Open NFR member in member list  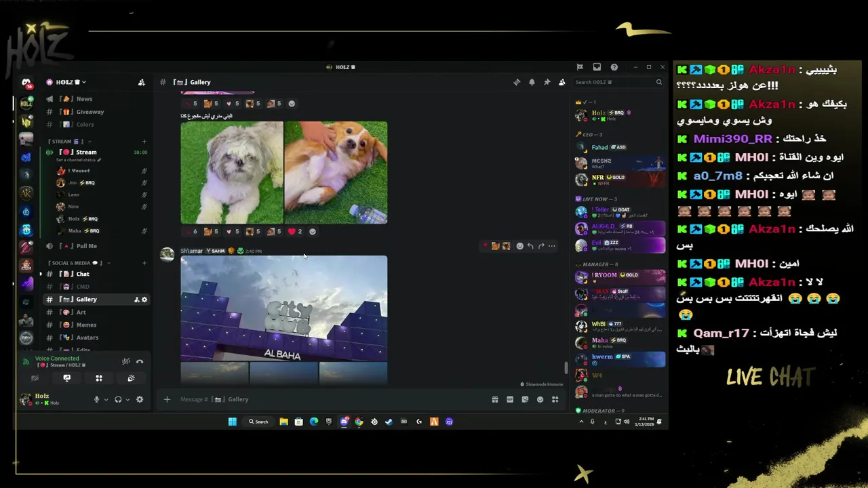620,180
